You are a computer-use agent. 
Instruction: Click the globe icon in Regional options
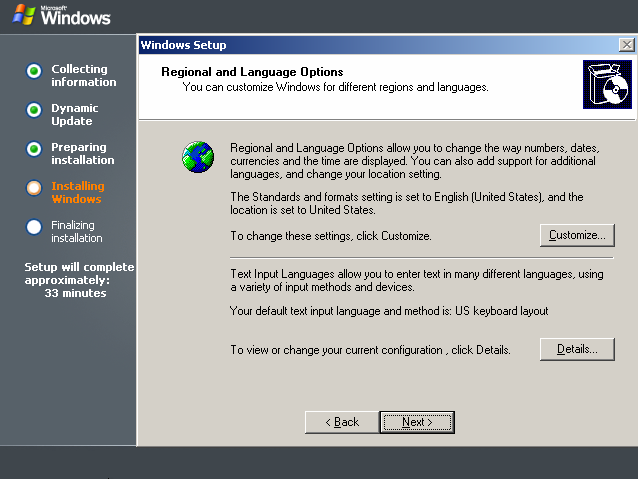pos(198,157)
